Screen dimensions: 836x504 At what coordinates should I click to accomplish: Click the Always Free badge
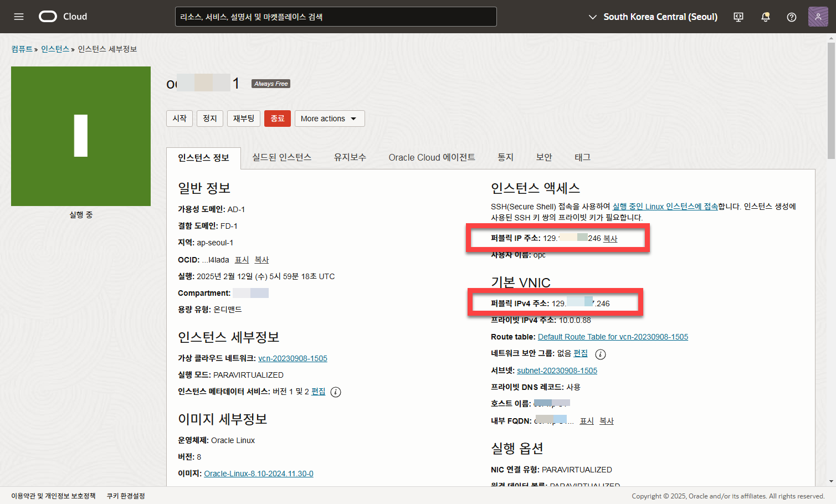271,84
